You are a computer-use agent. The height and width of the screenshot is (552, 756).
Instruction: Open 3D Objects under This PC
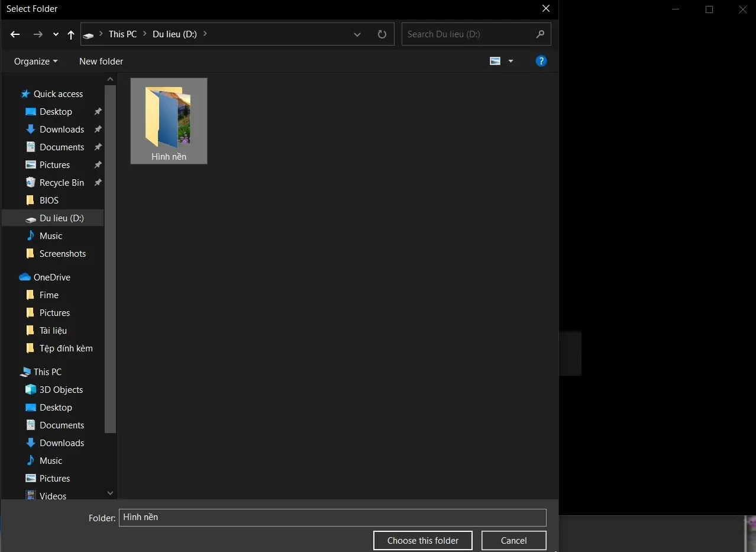[61, 389]
